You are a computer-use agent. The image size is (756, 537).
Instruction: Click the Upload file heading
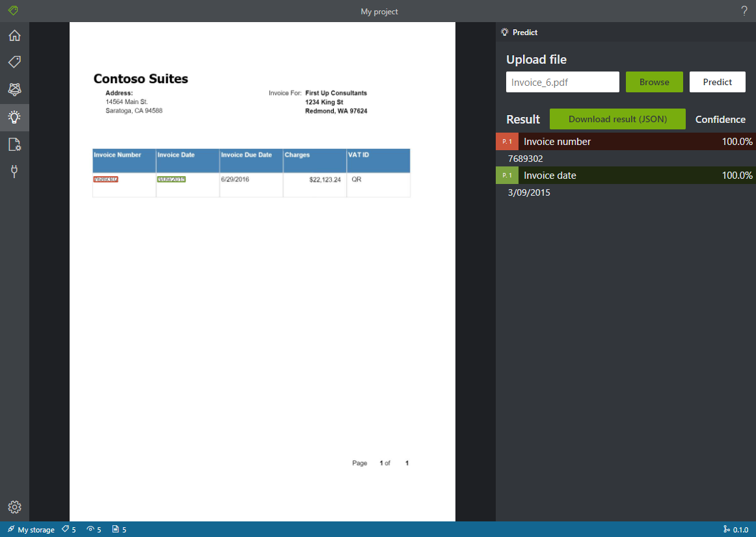tap(536, 60)
